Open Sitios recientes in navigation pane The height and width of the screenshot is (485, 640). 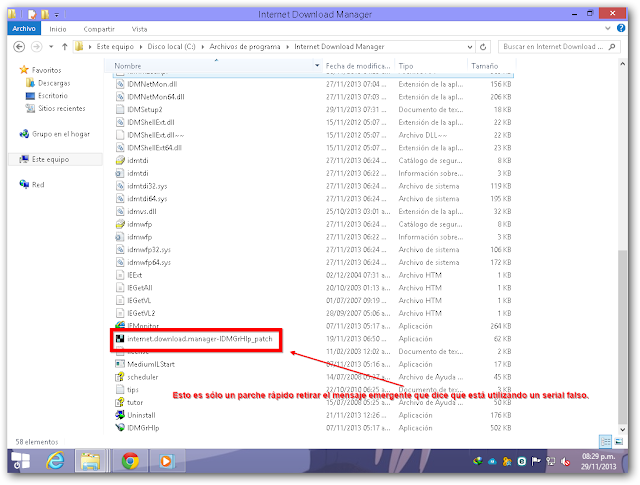click(x=62, y=108)
